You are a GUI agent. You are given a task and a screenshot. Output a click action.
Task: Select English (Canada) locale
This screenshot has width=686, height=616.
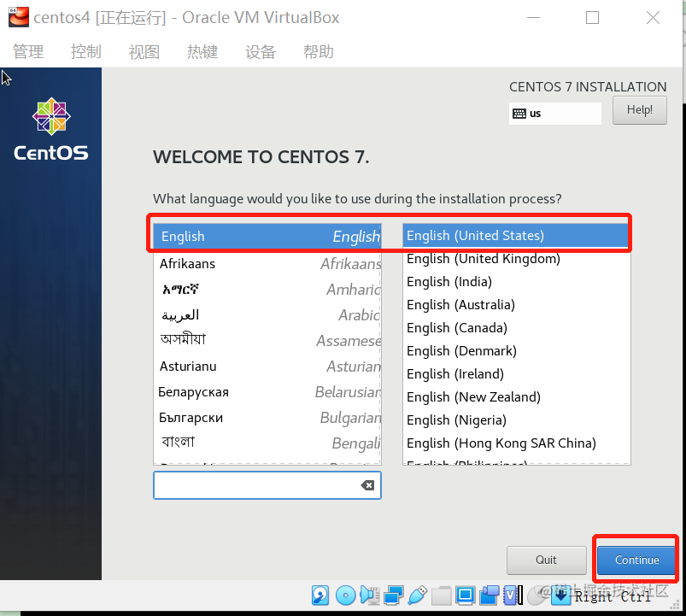[x=516, y=328]
